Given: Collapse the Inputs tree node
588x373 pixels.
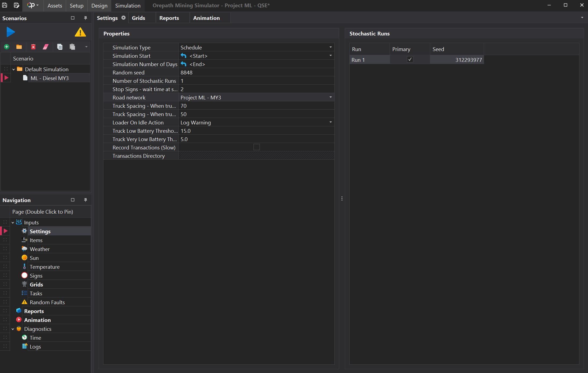Looking at the screenshot, I should [x=13, y=223].
